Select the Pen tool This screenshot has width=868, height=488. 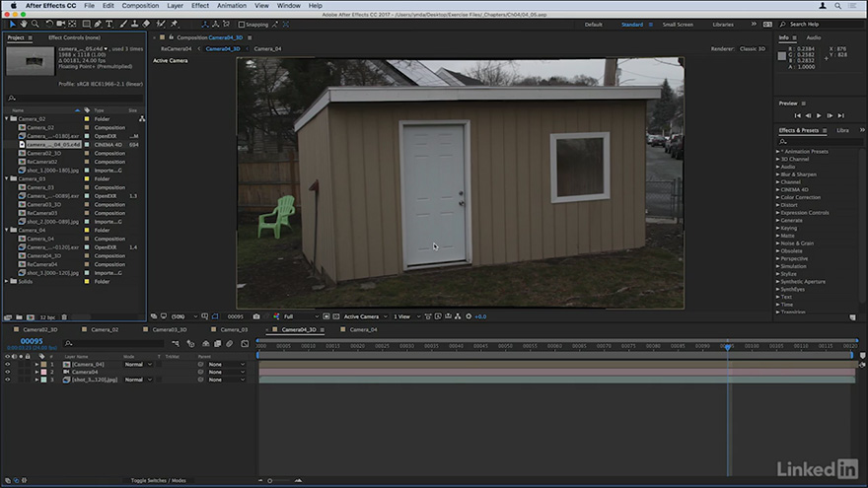(98, 24)
